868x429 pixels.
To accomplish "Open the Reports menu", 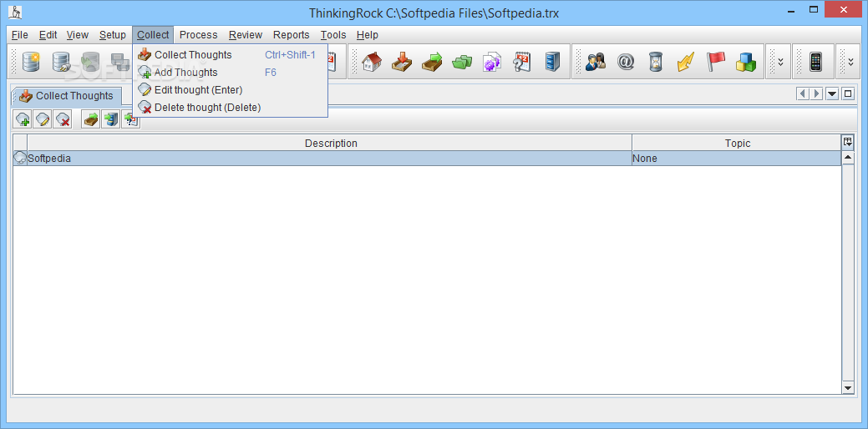I will coord(292,35).
